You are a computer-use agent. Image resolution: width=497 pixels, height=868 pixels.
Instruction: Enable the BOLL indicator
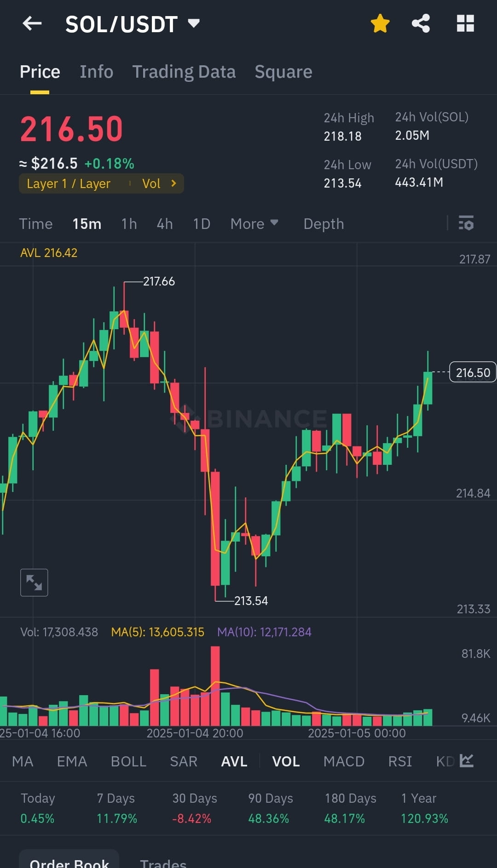tap(128, 761)
